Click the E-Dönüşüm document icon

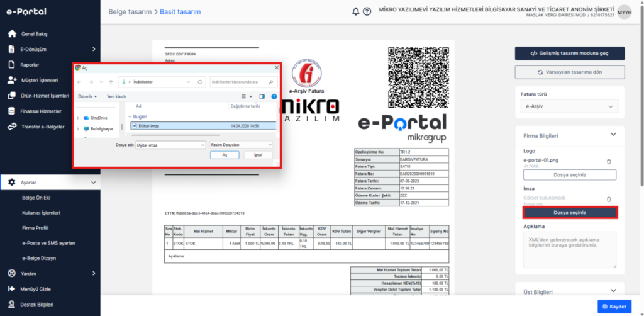tap(12, 49)
